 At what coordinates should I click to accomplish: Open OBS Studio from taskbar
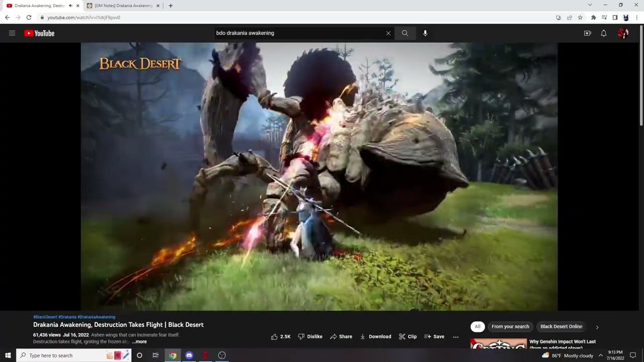[222, 355]
